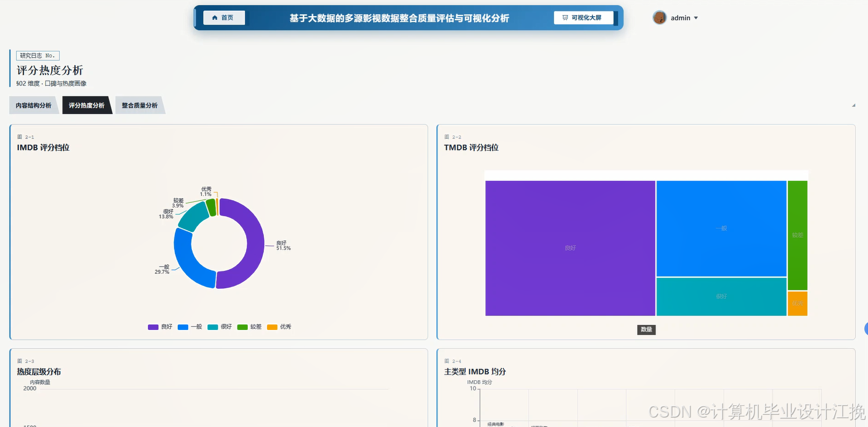
Task: Click the admin user avatar
Action: 659,18
